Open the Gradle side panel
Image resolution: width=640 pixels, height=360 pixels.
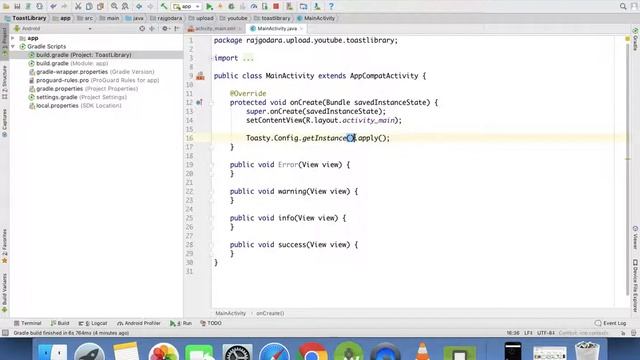click(x=636, y=39)
